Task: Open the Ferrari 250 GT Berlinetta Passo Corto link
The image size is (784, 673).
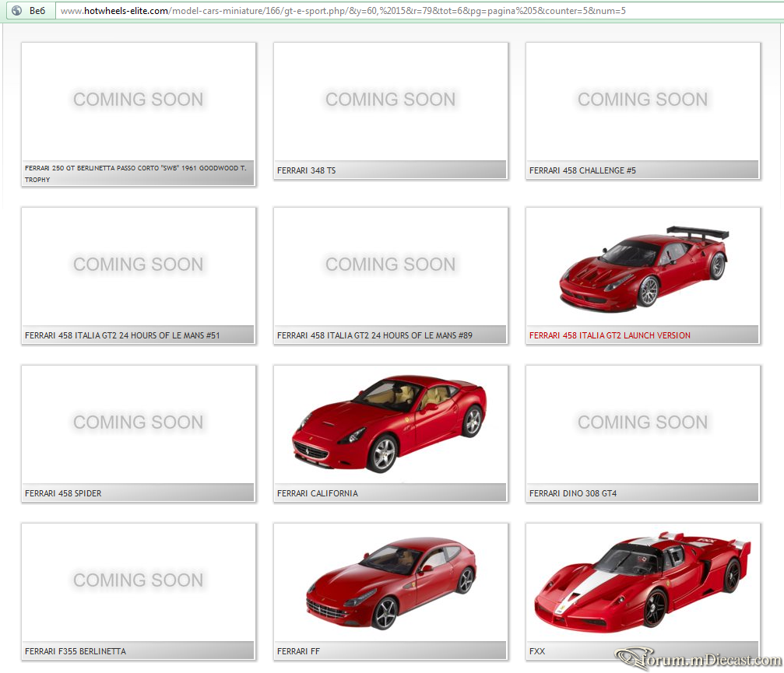Action: pos(135,174)
